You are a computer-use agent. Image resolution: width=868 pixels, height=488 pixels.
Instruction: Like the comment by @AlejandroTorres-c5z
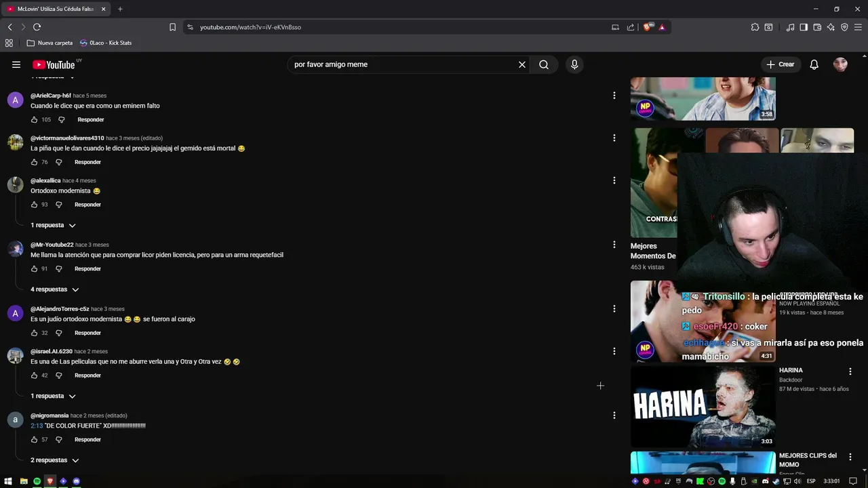(34, 333)
